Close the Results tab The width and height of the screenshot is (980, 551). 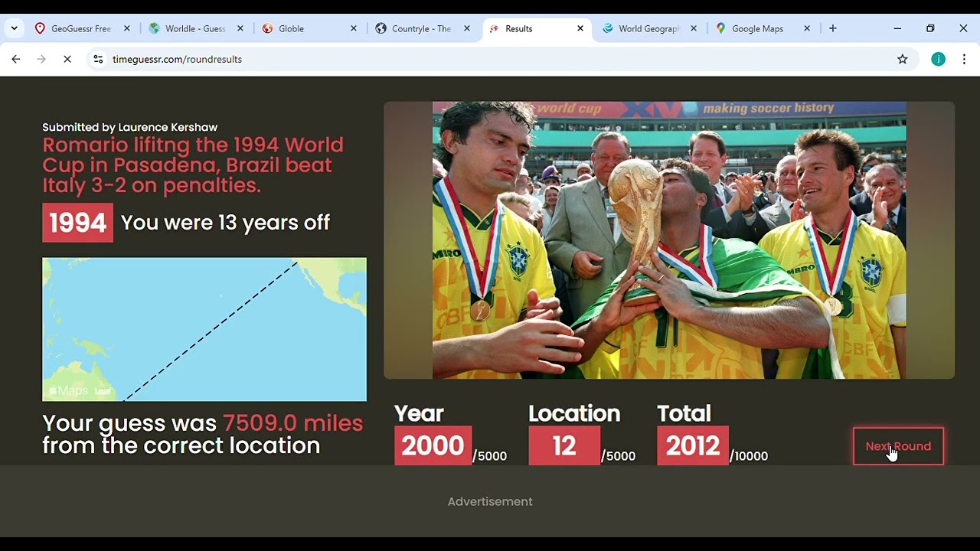580,28
